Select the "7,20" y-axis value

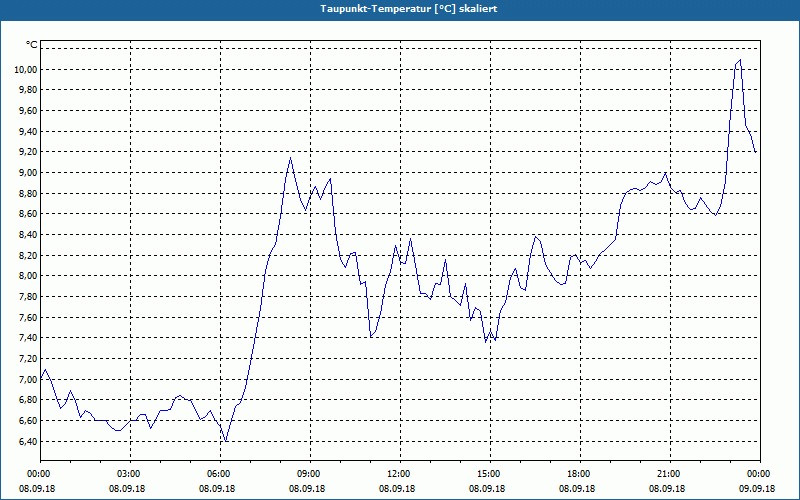(28, 359)
